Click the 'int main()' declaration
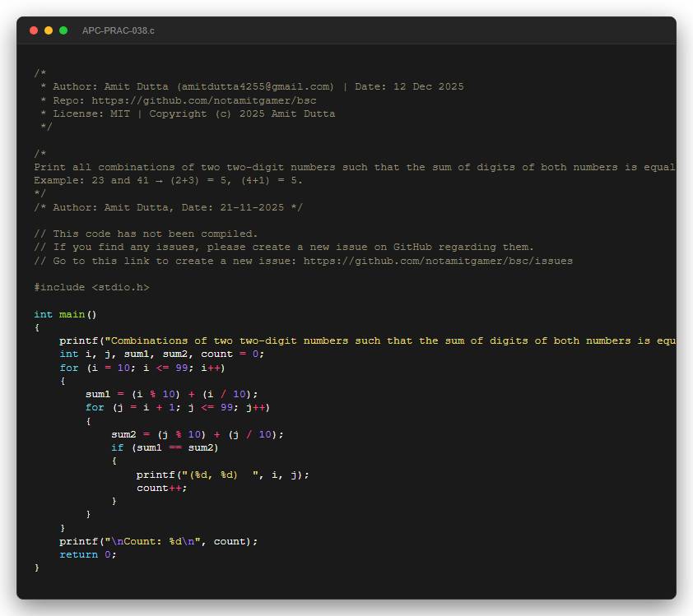The width and height of the screenshot is (693, 616). [65, 314]
